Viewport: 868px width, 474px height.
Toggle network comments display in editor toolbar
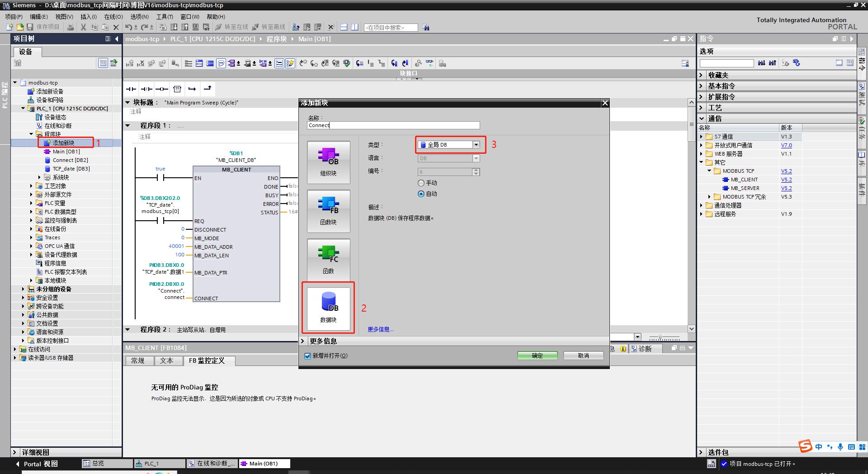(221, 63)
